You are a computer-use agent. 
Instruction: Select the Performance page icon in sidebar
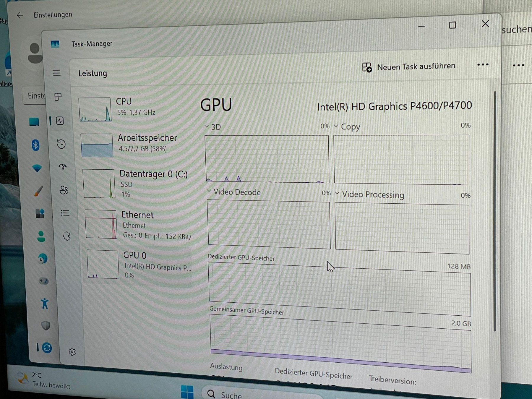60,121
